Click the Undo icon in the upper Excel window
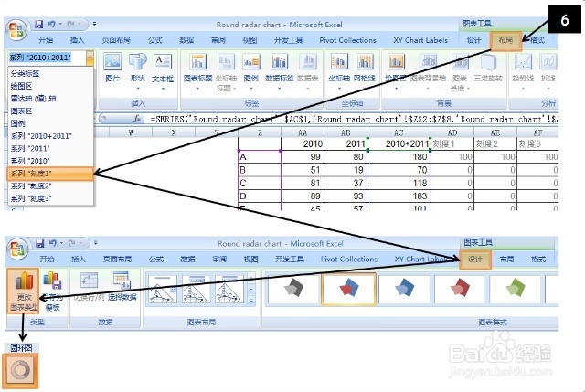The height and width of the screenshot is (392, 585). coord(51,25)
